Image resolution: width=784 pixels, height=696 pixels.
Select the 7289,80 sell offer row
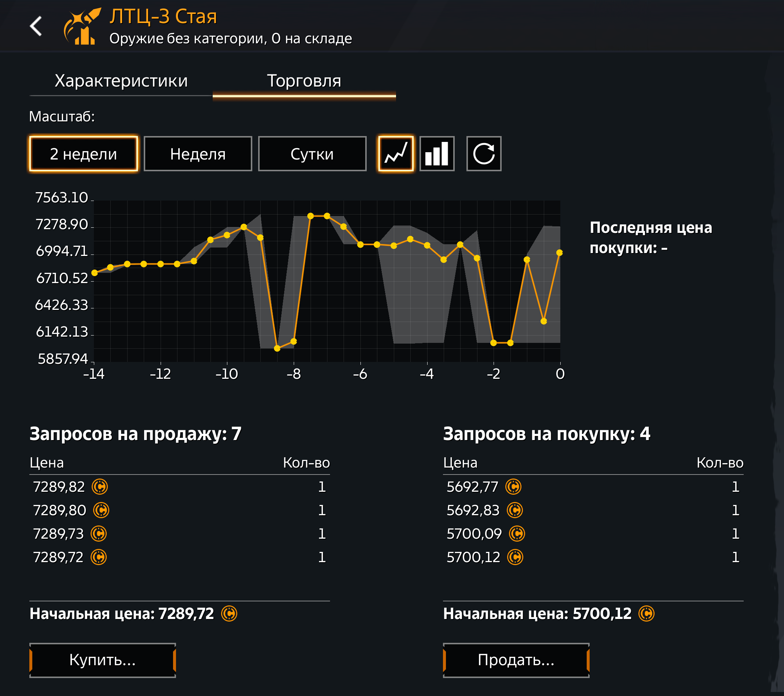point(179,510)
